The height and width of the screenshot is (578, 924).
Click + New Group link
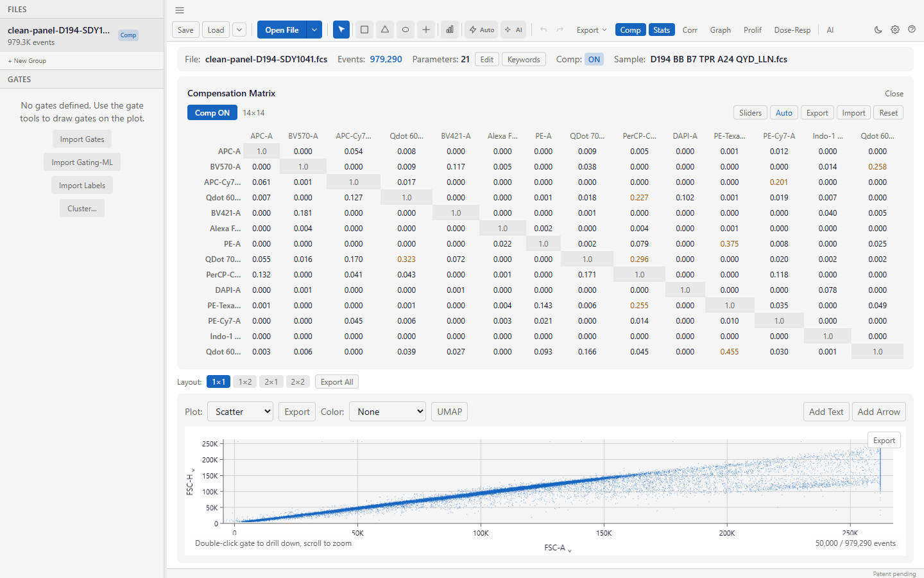(x=27, y=61)
